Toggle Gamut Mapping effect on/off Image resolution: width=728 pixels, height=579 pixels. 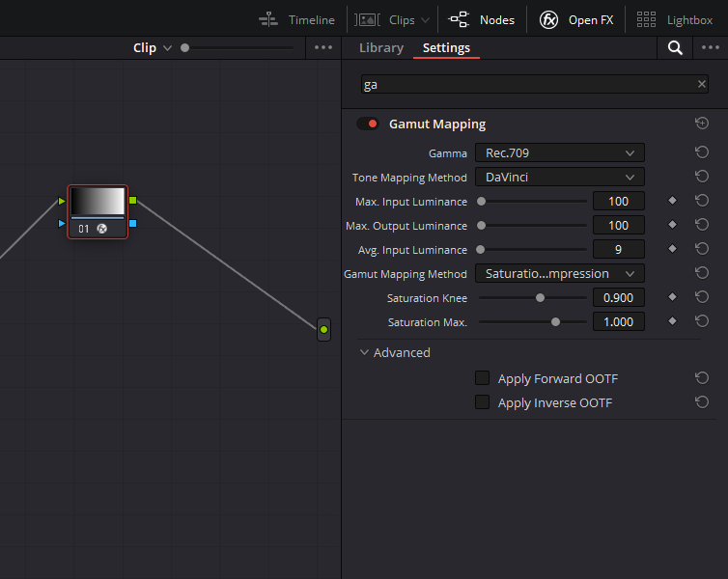pos(368,124)
